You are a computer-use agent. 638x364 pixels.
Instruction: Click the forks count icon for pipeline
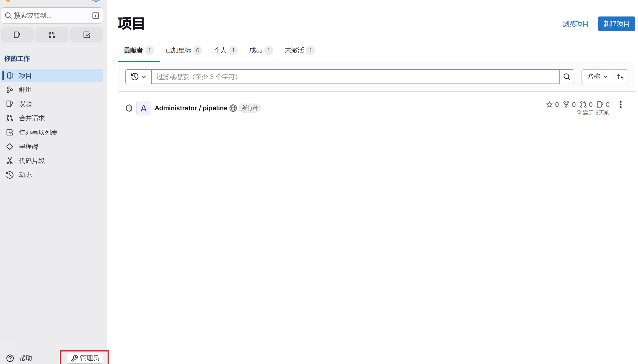(566, 104)
